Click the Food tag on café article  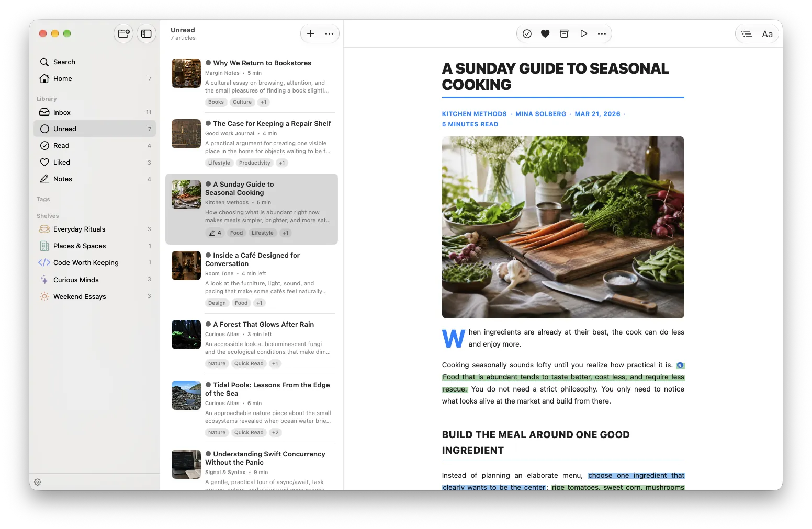click(241, 303)
